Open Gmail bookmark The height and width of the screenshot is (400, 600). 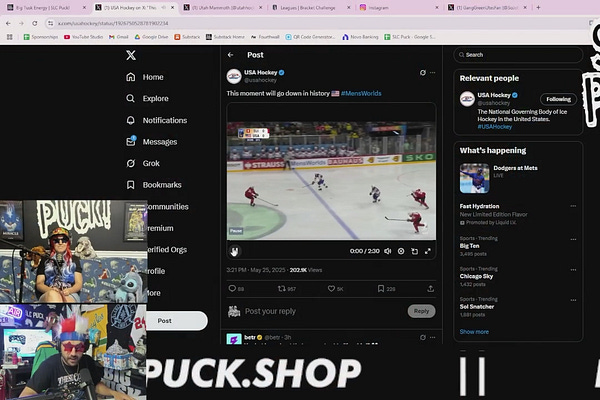click(x=119, y=37)
